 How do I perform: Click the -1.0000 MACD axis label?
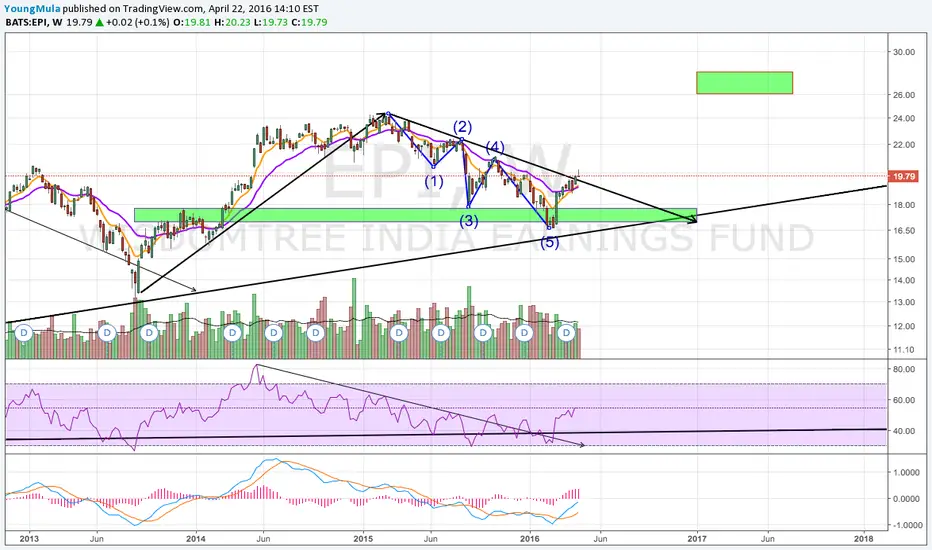coord(906,525)
